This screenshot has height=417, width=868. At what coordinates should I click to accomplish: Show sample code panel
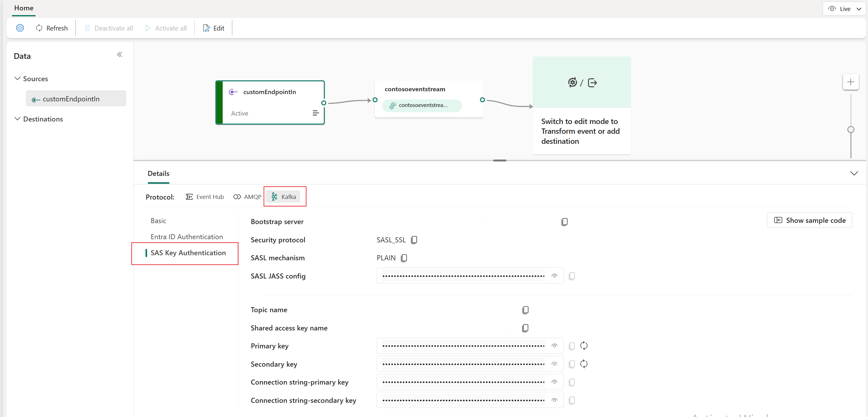pos(810,220)
